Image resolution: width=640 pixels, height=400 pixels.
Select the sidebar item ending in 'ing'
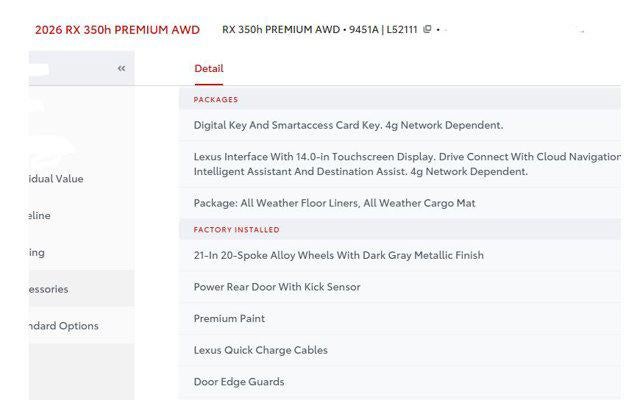pyautogui.click(x=37, y=253)
